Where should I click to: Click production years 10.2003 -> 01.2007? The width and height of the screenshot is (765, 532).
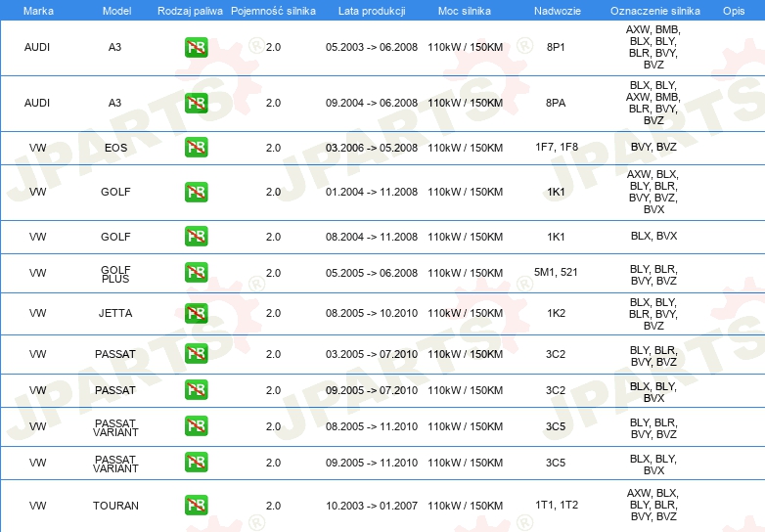(372, 506)
